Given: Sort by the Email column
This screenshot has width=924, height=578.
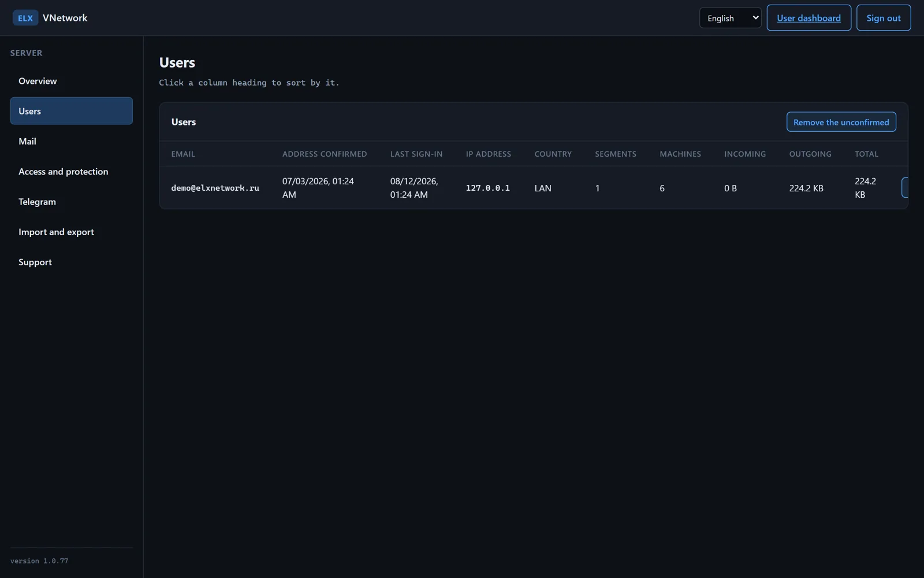Looking at the screenshot, I should coord(183,154).
